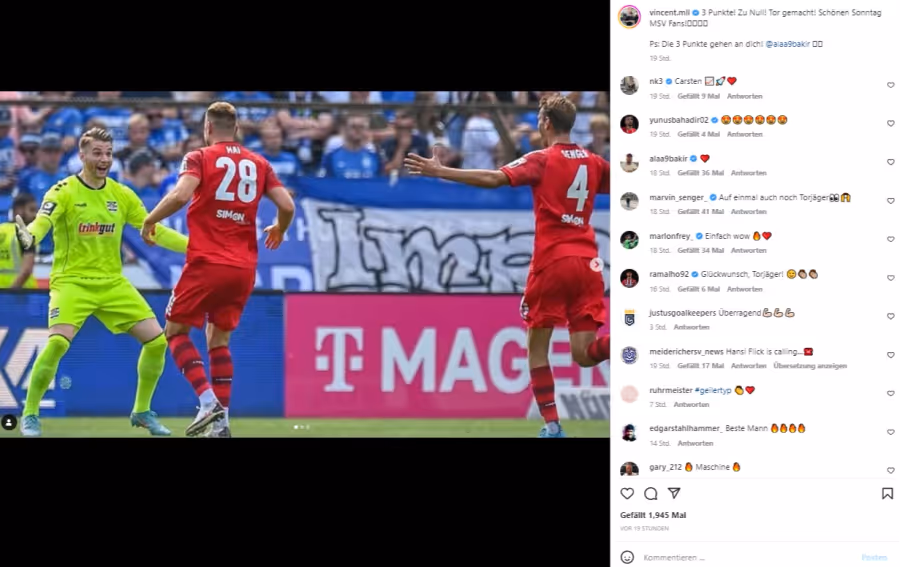Screen dimensions: 900x567
Task: Share the post via paper plane icon
Action: [674, 493]
